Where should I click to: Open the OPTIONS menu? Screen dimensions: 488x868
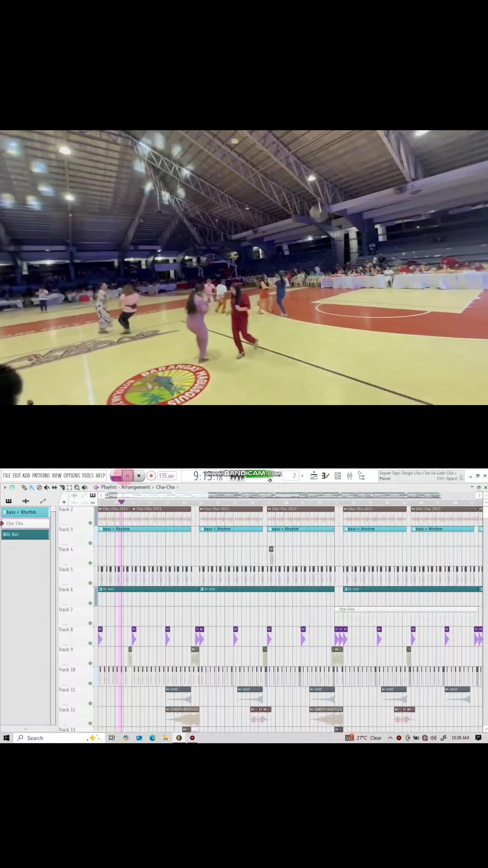click(x=71, y=476)
